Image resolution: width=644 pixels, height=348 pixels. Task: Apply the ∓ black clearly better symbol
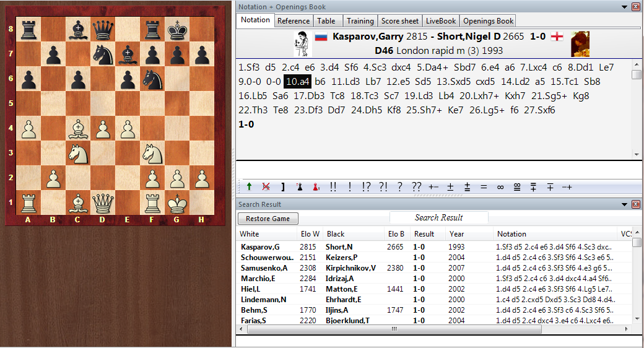pyautogui.click(x=550, y=187)
